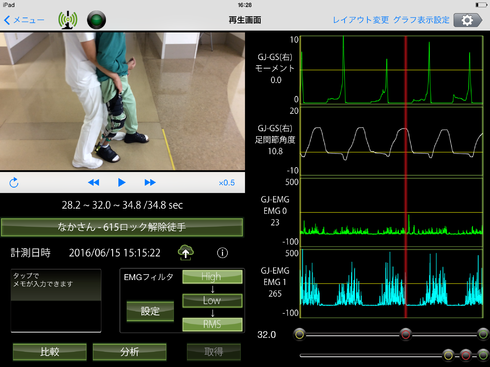490x367 pixels.
Task: Click the 足関節角度 ankle angle graph
Action: coord(392,141)
